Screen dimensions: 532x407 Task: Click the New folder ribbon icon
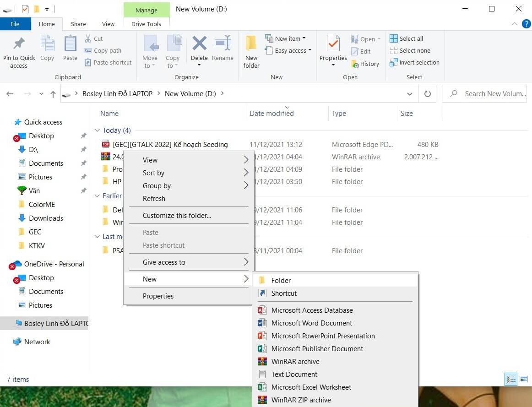(251, 44)
